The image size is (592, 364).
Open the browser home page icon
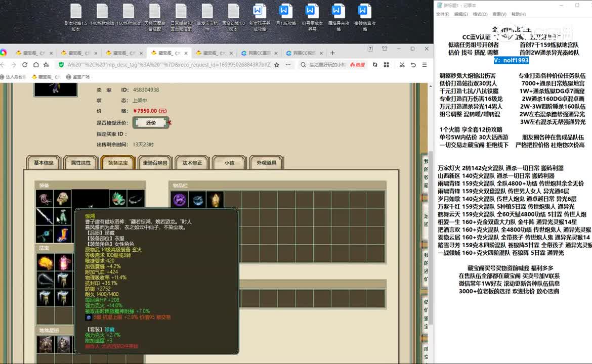click(36, 65)
